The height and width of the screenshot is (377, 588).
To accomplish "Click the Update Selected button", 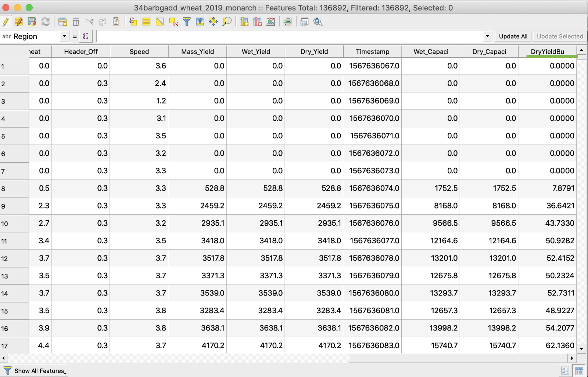I will (x=560, y=36).
